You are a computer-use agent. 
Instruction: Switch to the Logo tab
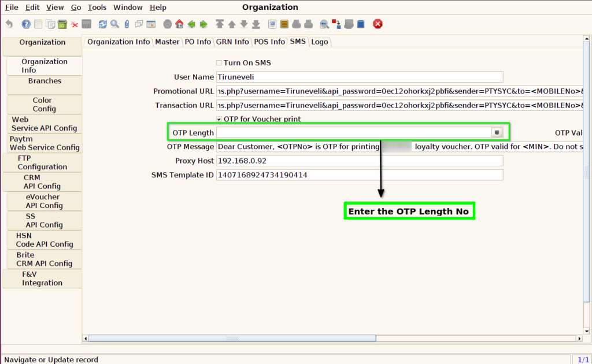[319, 42]
